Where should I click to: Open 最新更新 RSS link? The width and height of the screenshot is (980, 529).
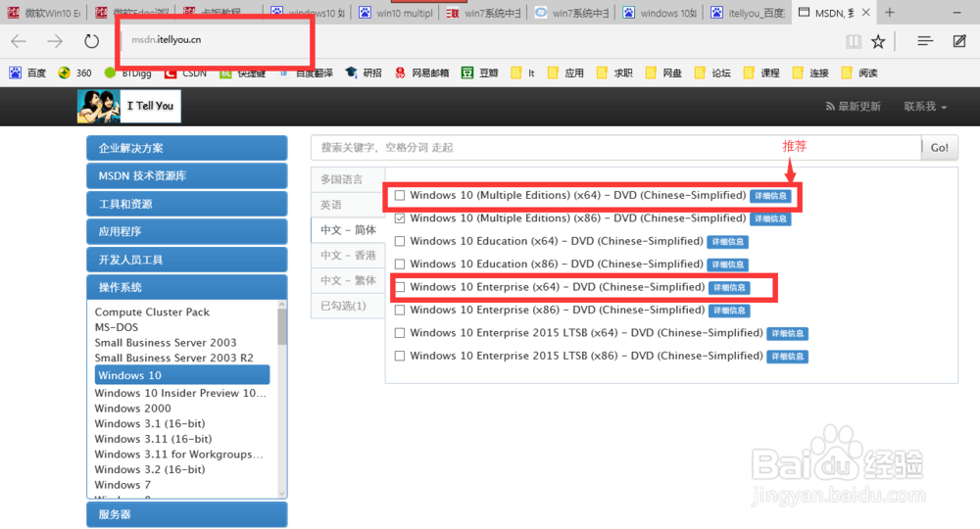click(854, 106)
